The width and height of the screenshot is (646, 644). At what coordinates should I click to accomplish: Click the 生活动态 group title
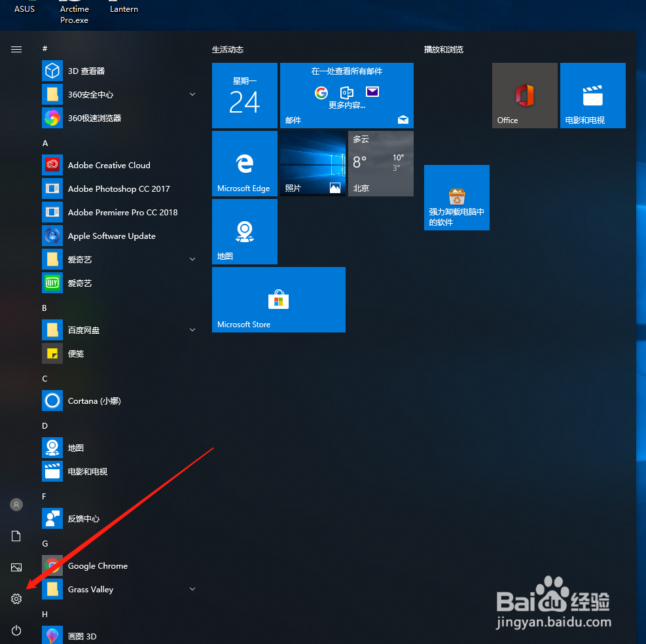coord(228,50)
